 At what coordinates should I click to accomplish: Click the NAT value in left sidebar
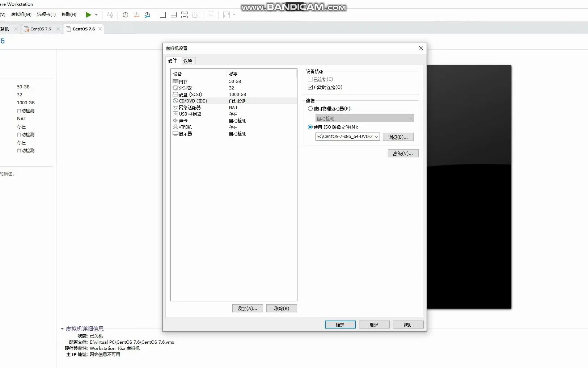click(x=21, y=119)
